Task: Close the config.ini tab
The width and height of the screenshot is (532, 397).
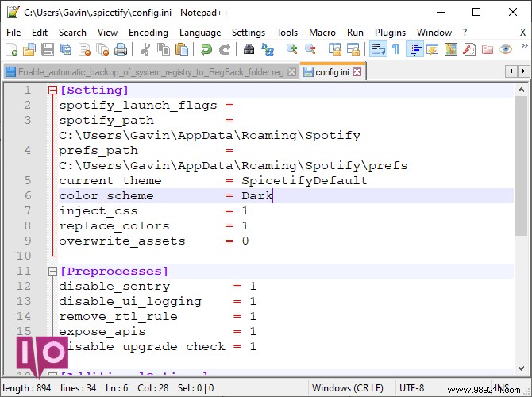Action: pos(357,72)
